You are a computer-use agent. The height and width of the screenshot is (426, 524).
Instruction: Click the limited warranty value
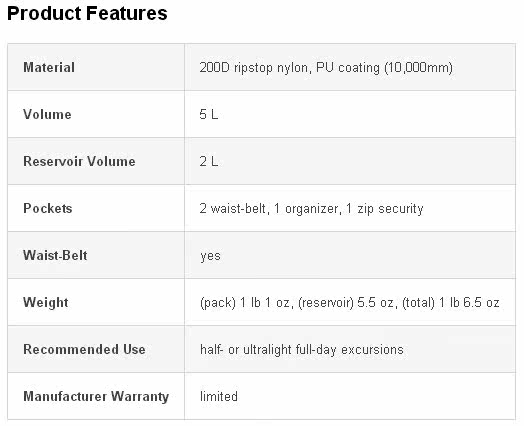coord(219,397)
